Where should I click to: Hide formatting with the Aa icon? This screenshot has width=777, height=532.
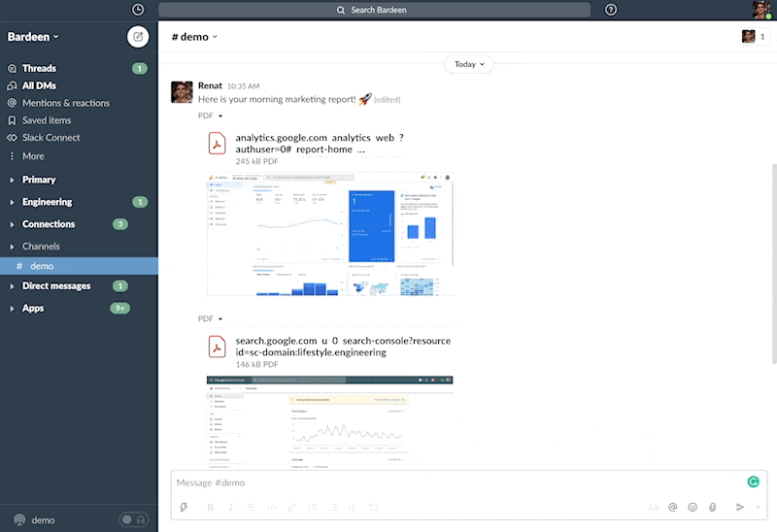(653, 507)
